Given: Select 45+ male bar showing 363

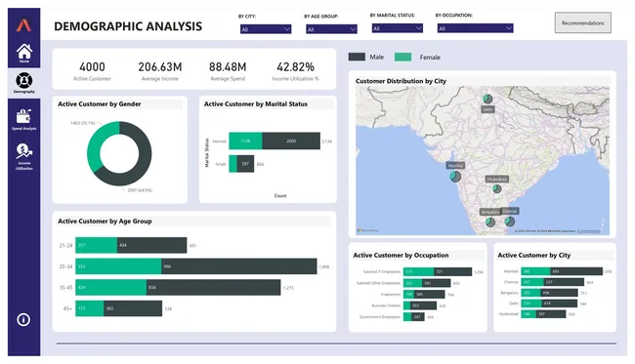Looking at the screenshot, I should point(133,308).
